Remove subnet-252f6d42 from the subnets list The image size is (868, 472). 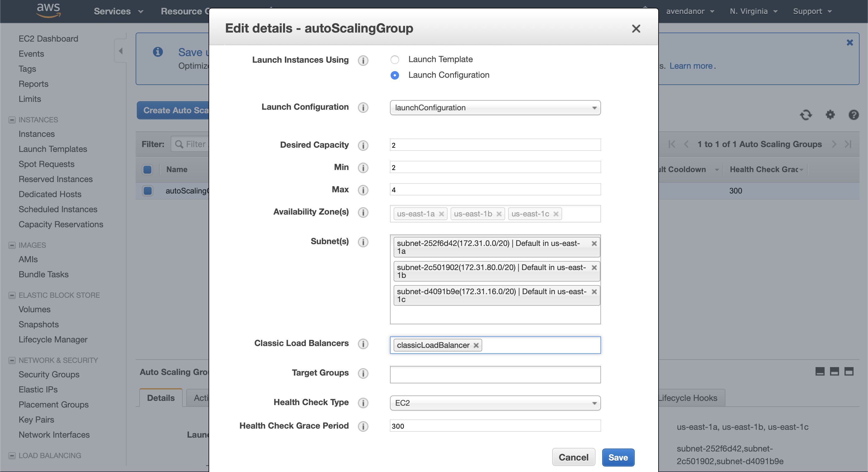[594, 243]
